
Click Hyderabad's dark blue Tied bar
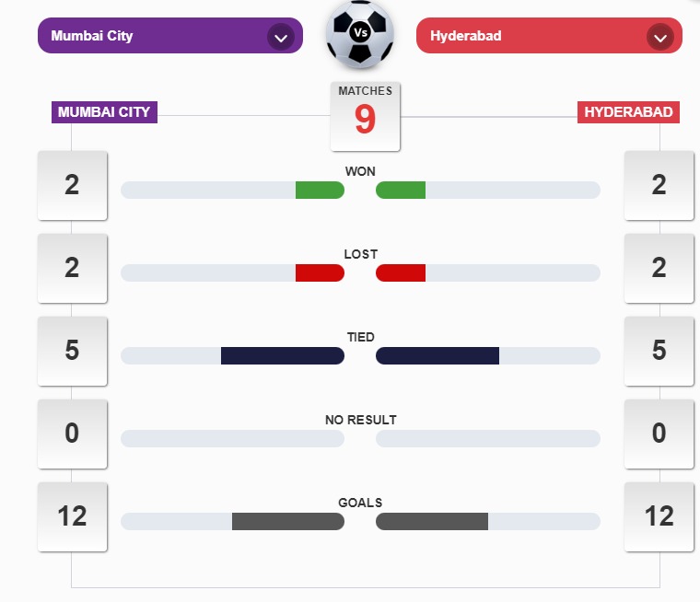[437, 356]
